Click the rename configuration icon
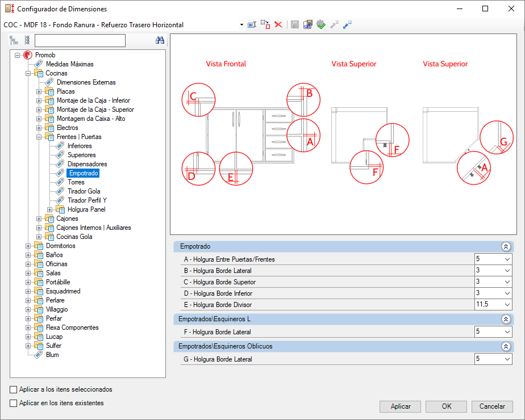 coord(252,25)
